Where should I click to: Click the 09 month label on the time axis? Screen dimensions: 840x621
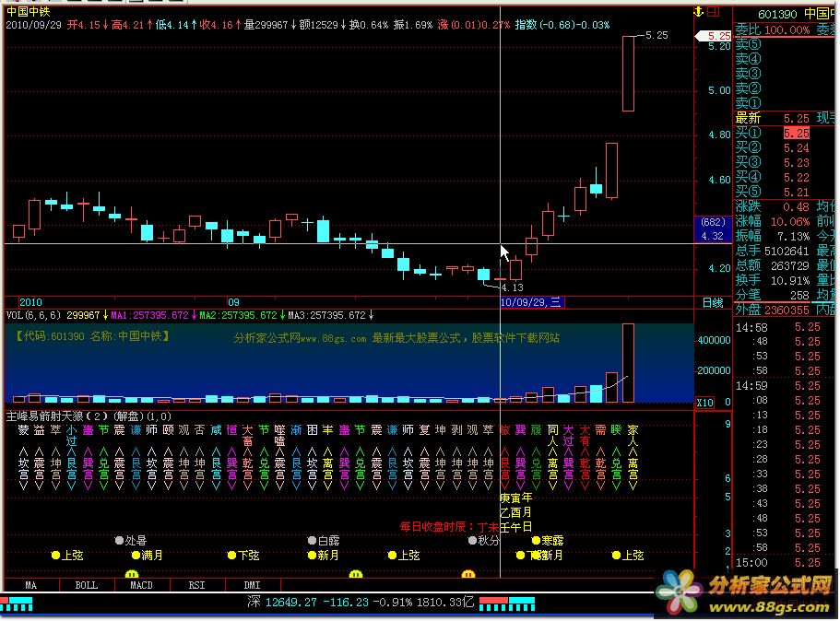(x=233, y=302)
